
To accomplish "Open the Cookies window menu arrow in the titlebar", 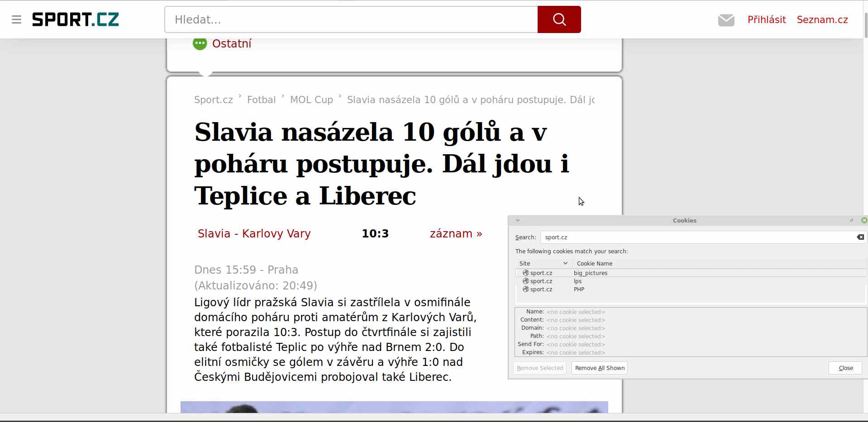I will 518,220.
